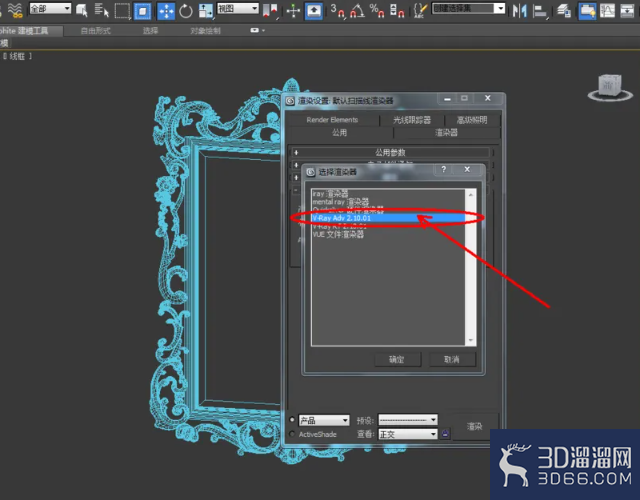Open the 产品 render mode dropdown
The height and width of the screenshot is (500, 640).
(324, 420)
